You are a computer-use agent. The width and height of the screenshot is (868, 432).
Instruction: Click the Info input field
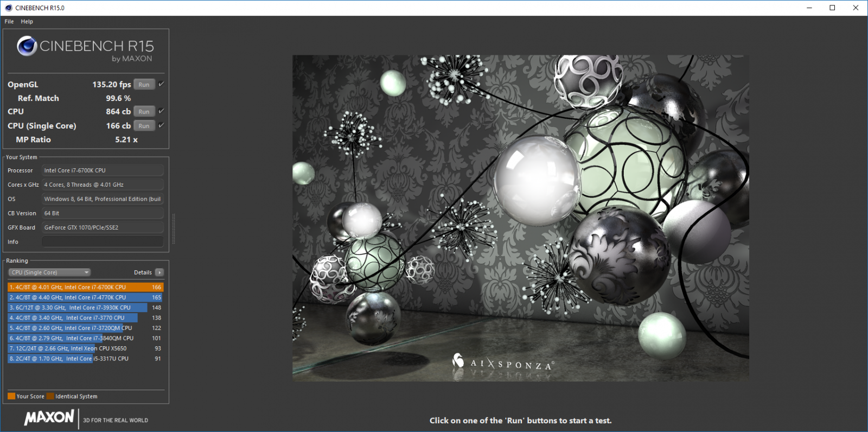click(103, 242)
